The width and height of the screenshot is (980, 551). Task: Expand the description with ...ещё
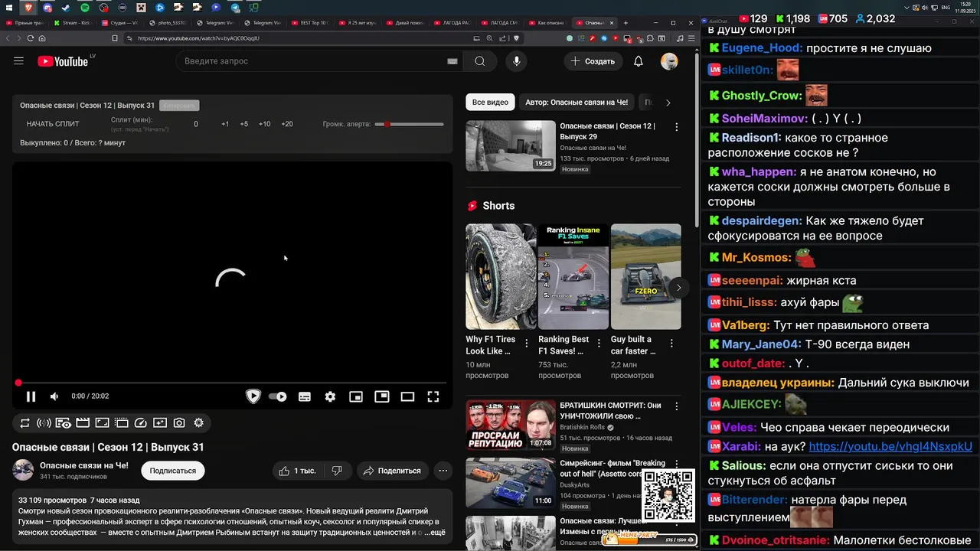point(433,533)
